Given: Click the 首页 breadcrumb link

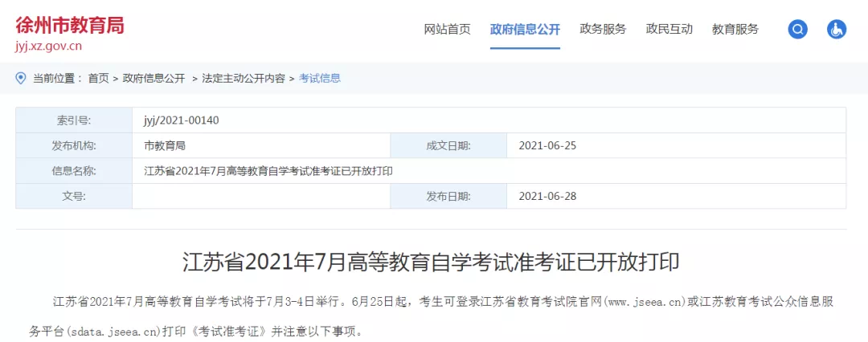Looking at the screenshot, I should click(99, 79).
